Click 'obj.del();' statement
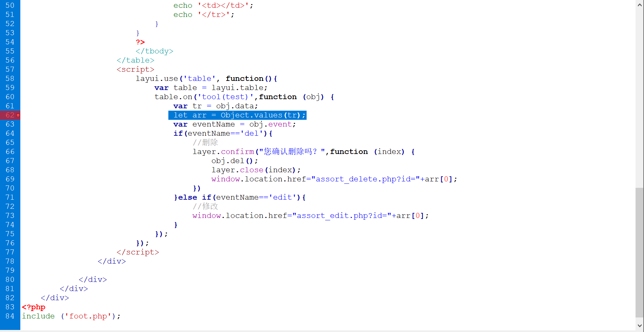This screenshot has height=332, width=644. 235,161
